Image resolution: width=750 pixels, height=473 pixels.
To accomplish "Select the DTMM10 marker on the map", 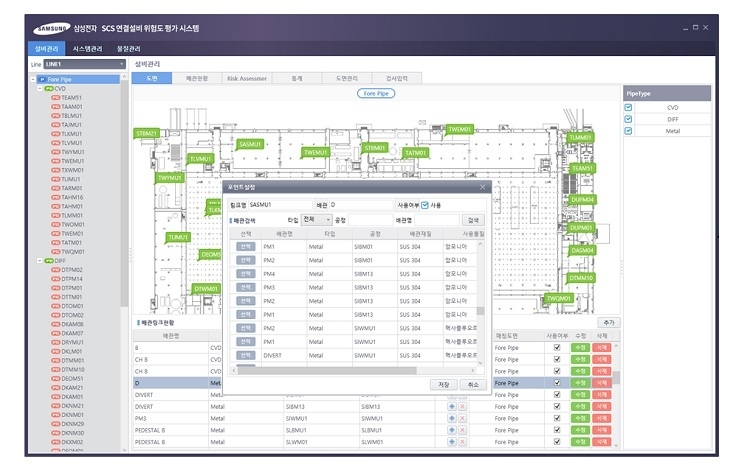I will [581, 278].
